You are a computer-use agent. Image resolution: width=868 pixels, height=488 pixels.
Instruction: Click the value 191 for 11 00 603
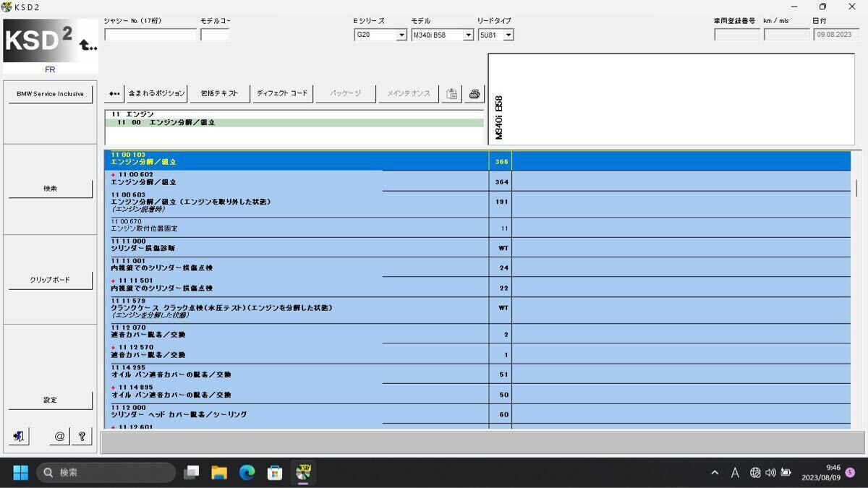(x=501, y=202)
